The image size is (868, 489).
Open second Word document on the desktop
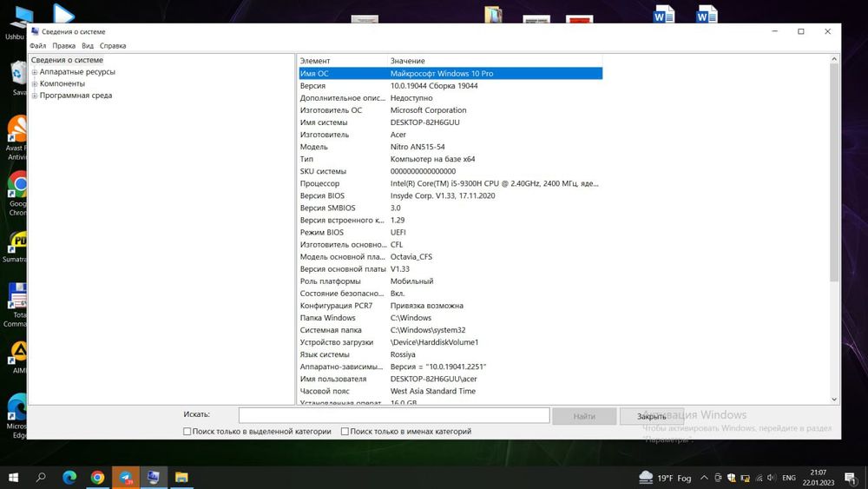coord(707,14)
